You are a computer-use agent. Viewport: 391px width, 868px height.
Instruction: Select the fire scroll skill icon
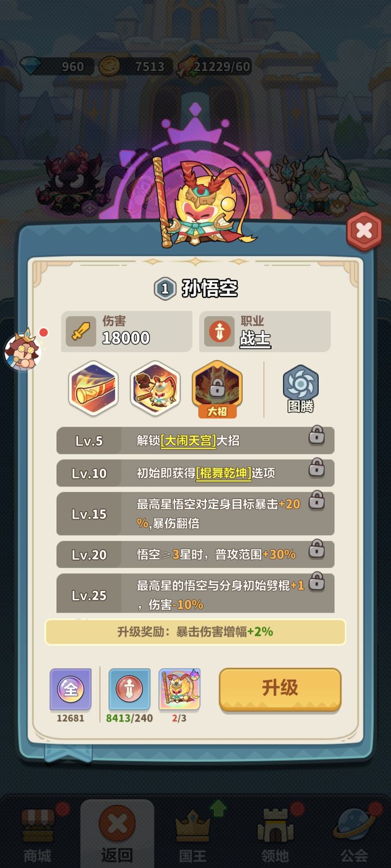93,388
